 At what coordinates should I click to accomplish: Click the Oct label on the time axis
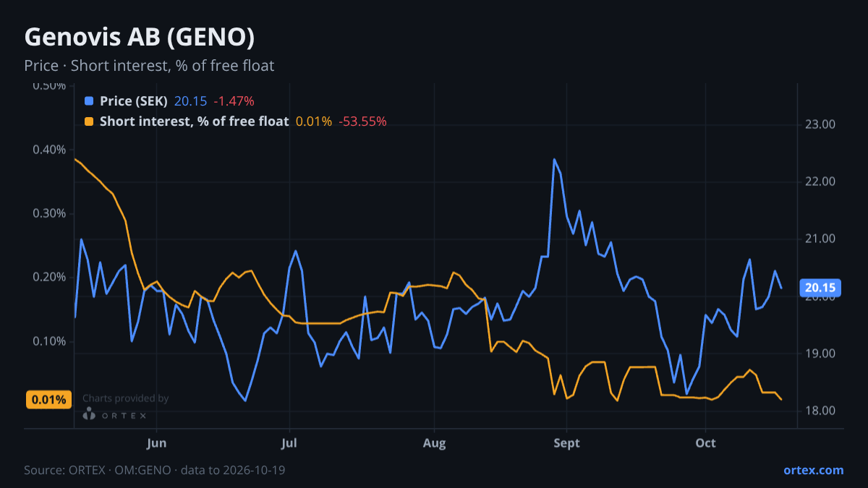pyautogui.click(x=705, y=443)
